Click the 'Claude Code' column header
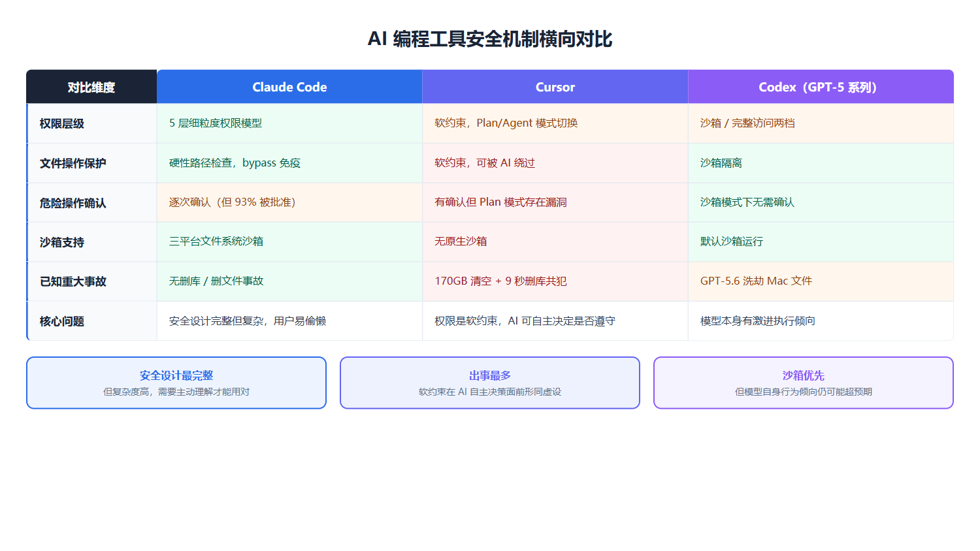980x551 pixels. (289, 87)
